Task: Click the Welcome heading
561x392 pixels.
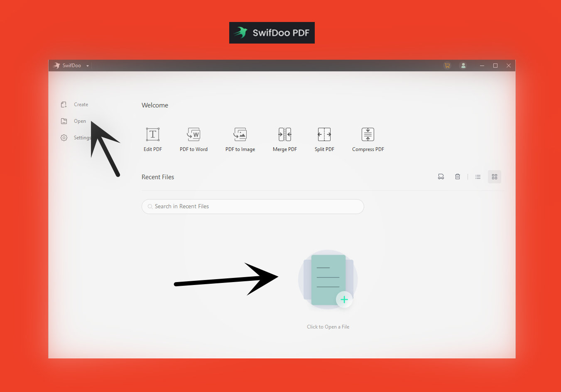Action: pyautogui.click(x=155, y=105)
